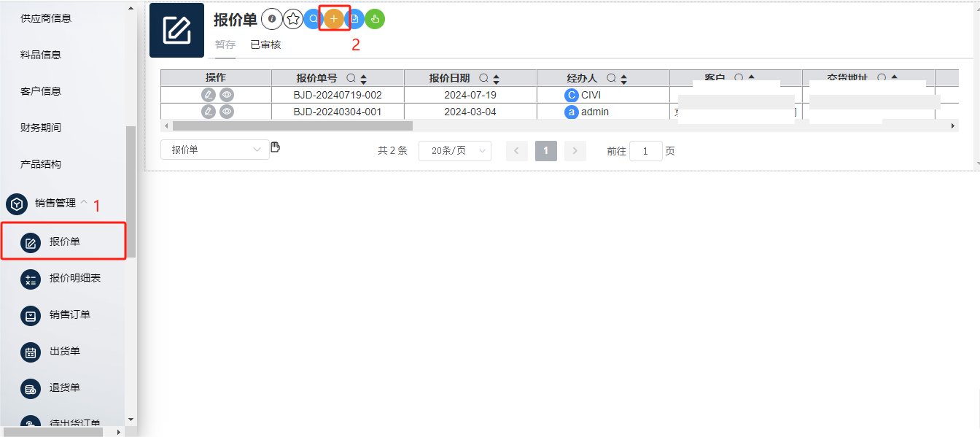Image resolution: width=980 pixels, height=437 pixels.
Task: Open 供应商信息 in the sidebar
Action: click(46, 18)
